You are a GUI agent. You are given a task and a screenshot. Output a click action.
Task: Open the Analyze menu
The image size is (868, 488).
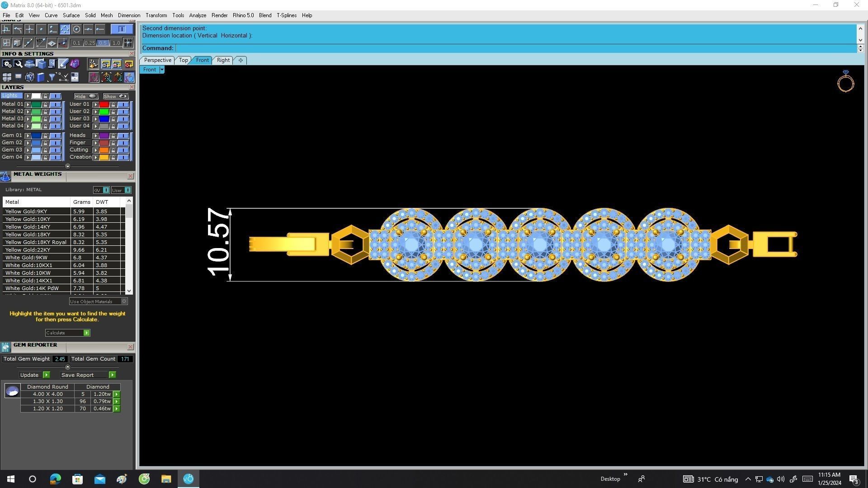pos(198,15)
